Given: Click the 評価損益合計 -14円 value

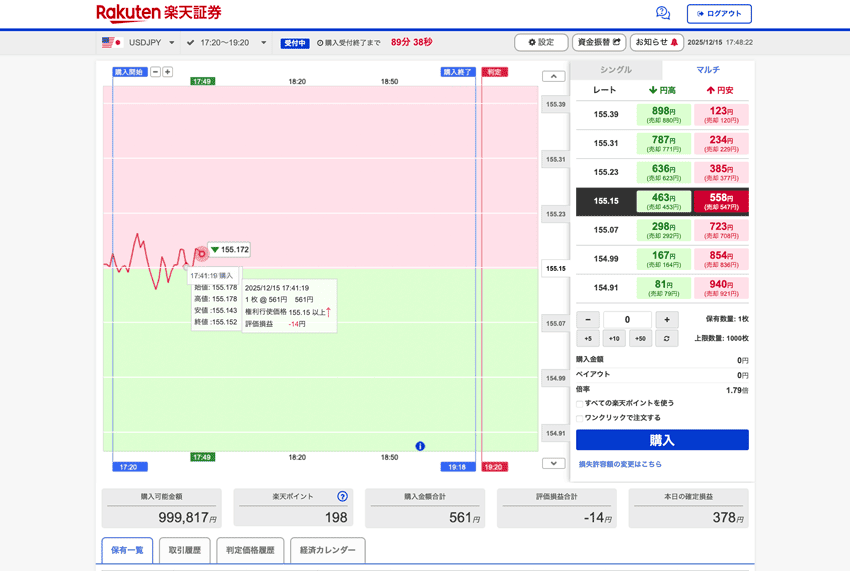Looking at the screenshot, I should tap(597, 517).
